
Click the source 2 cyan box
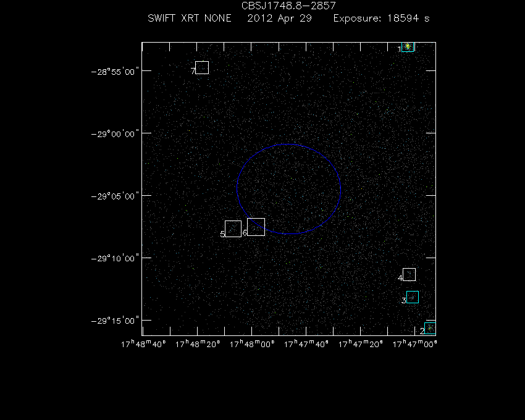(x=430, y=328)
